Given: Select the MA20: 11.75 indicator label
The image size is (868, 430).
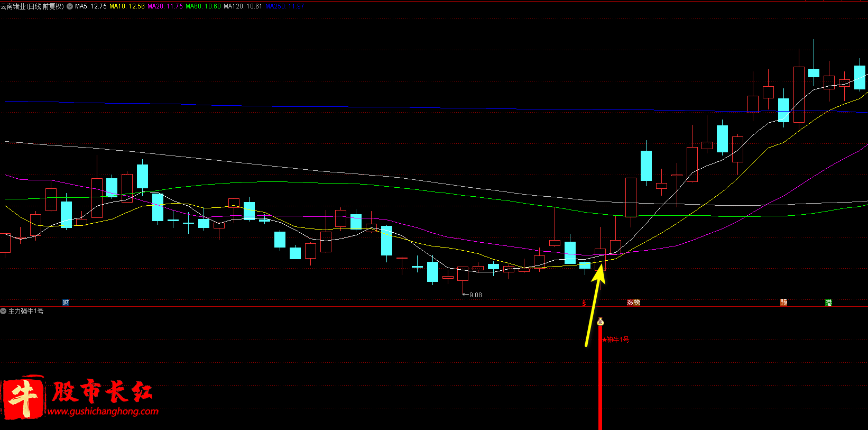Looking at the screenshot, I should pos(165,6).
